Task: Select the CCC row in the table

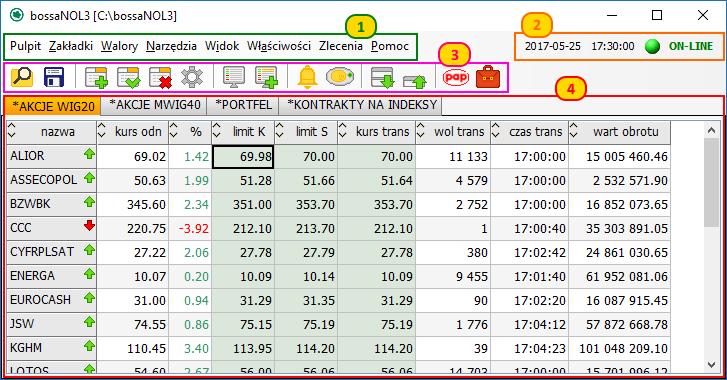Action: click(338, 228)
